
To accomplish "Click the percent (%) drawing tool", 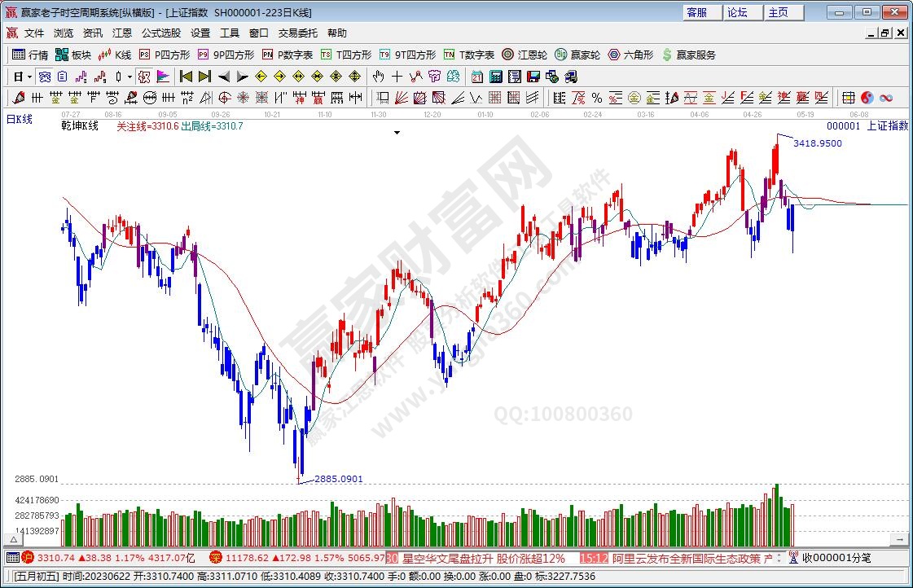I will click(x=596, y=98).
